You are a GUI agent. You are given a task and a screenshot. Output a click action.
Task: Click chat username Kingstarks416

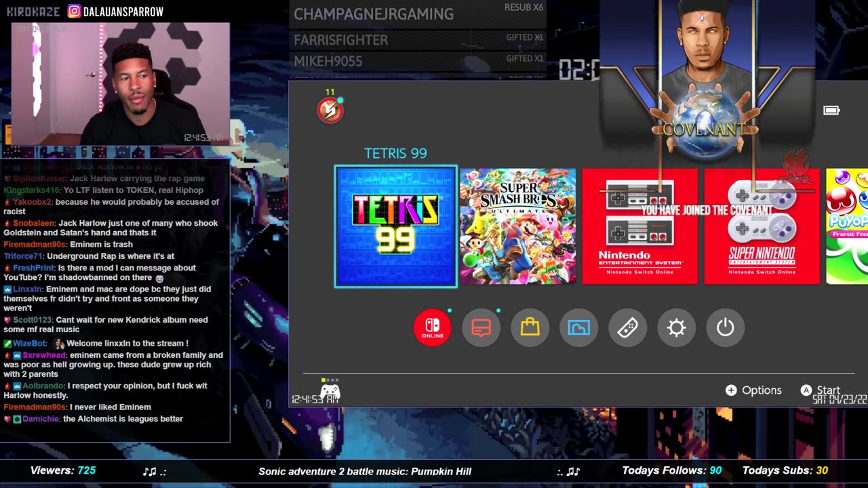click(x=32, y=190)
